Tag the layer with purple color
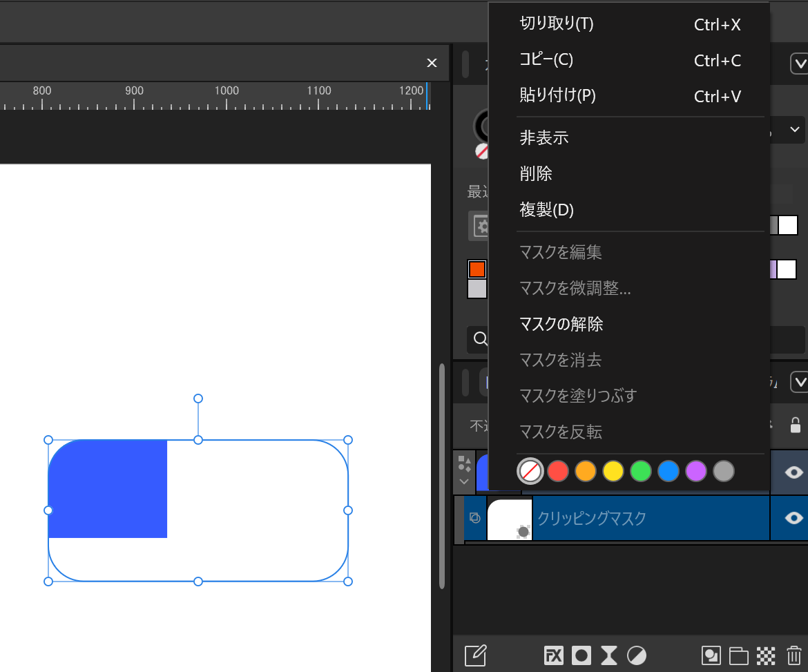 696,471
